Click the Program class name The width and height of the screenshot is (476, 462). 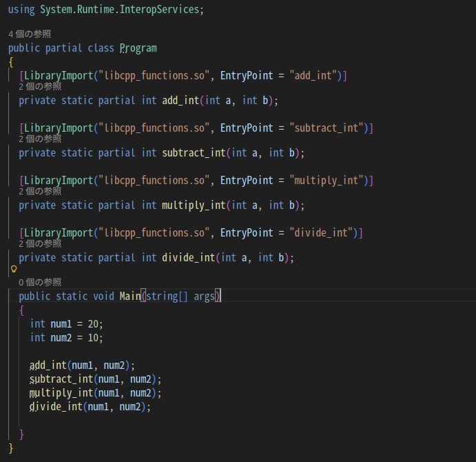(x=138, y=48)
